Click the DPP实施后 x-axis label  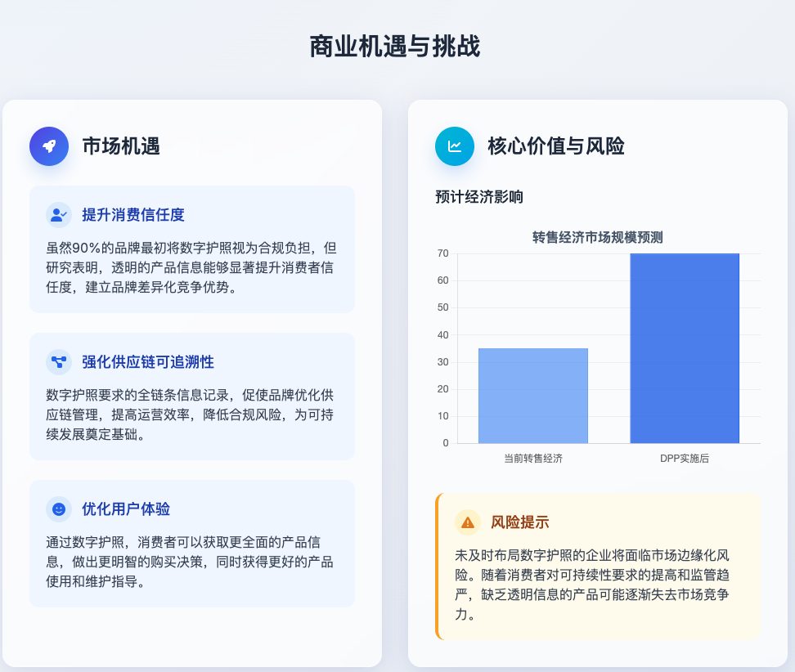[685, 459]
